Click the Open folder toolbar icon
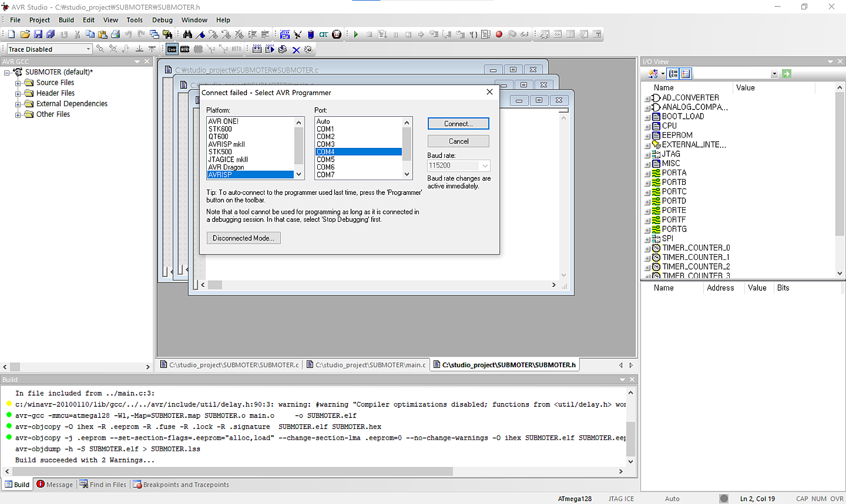This screenshot has width=846, height=504. click(25, 34)
